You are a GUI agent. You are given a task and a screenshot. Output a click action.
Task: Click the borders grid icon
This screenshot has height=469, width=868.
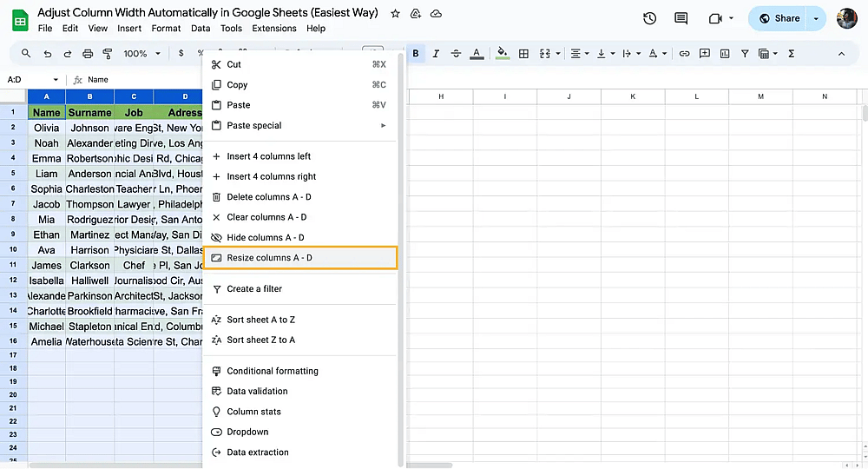(x=523, y=54)
